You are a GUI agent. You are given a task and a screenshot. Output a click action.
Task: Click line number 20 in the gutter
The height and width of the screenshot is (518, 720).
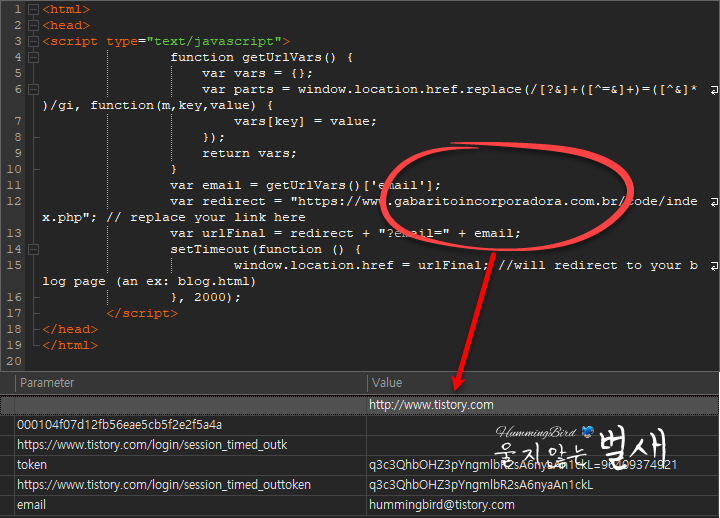tap(14, 361)
